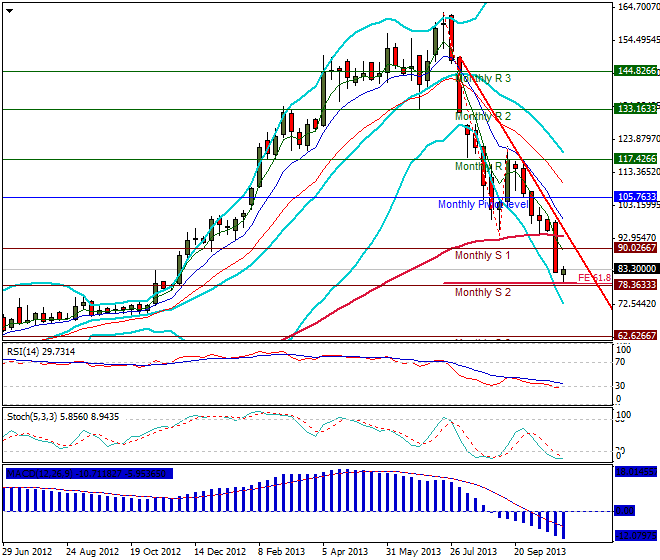Select the 5 Apr 2013 date marker
Viewport: 660px width, 560px height.
pyautogui.click(x=347, y=551)
